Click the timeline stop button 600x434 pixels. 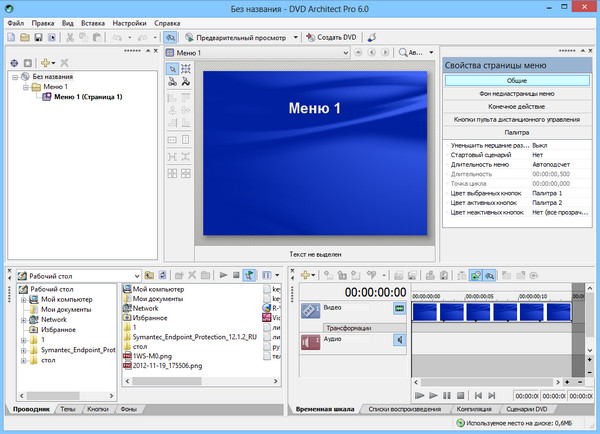(459, 396)
